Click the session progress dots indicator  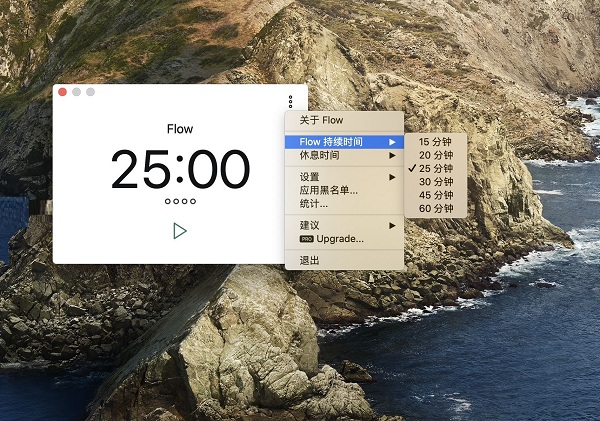coord(180,201)
